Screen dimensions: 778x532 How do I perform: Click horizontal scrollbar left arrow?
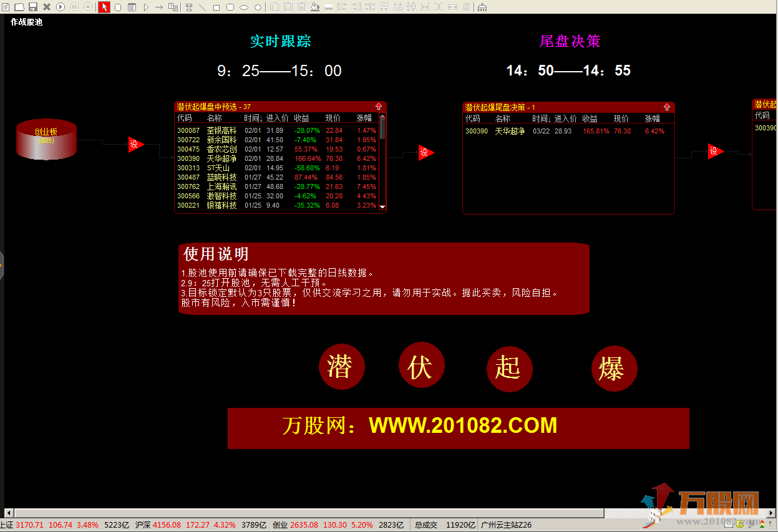click(9, 513)
